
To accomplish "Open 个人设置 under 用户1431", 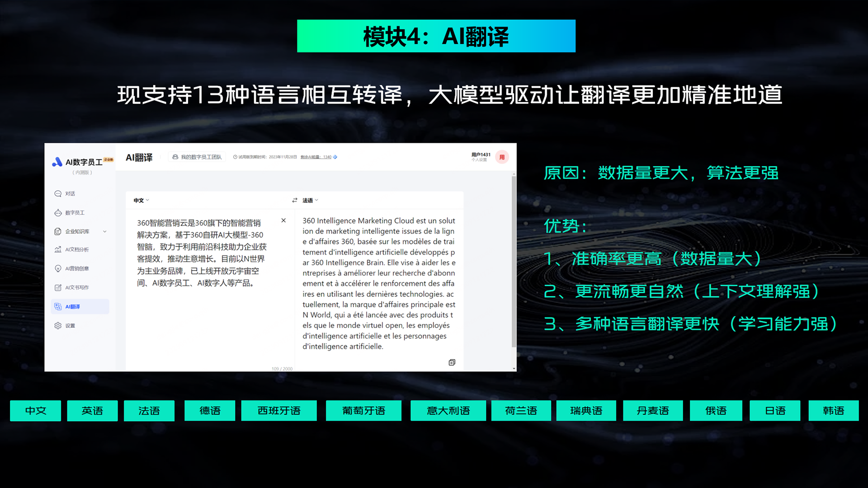I will (479, 160).
